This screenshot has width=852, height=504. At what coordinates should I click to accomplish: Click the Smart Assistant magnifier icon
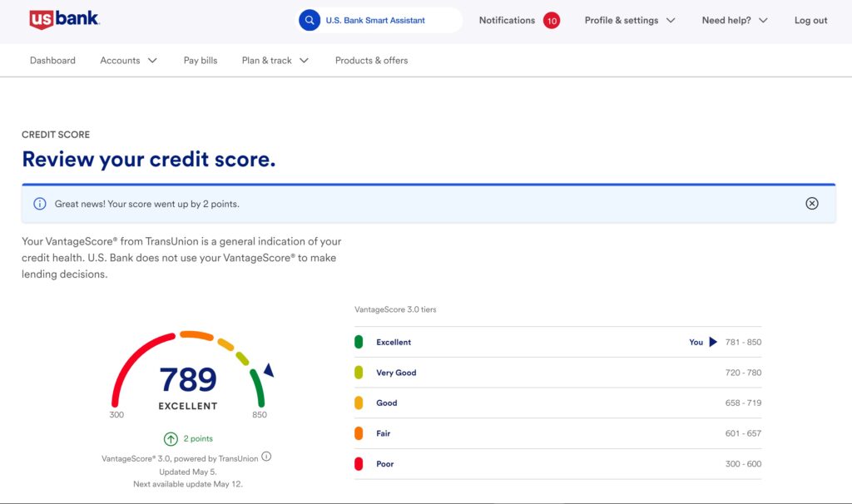310,20
